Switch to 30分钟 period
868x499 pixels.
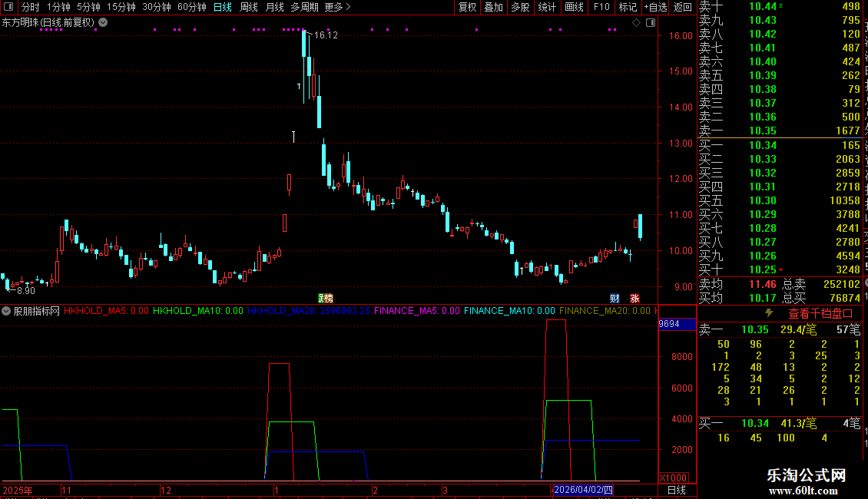coord(157,7)
